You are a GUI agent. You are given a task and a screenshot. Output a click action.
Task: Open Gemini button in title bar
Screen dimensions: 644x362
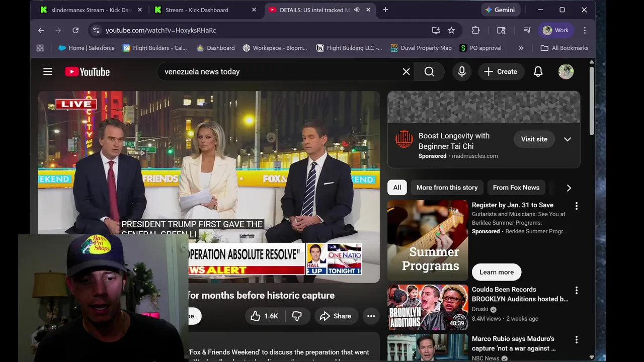[500, 10]
